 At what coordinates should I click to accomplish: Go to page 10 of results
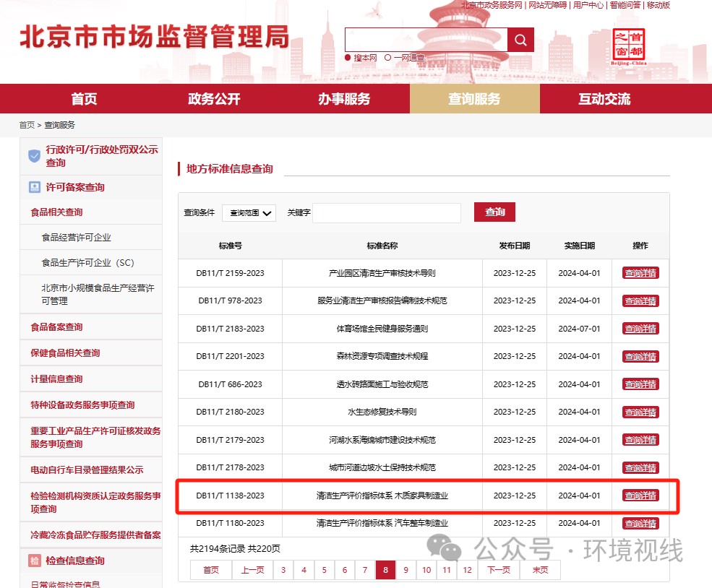[x=426, y=570]
